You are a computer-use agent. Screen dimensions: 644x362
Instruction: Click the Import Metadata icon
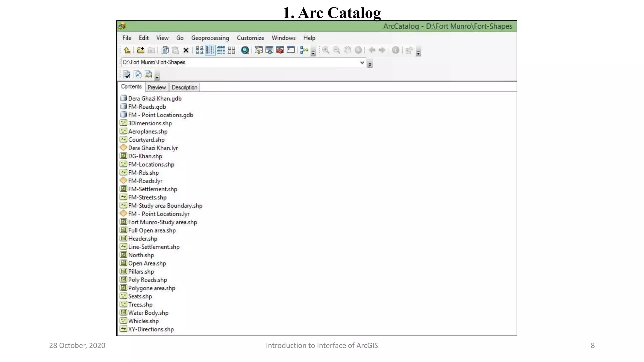click(x=148, y=74)
